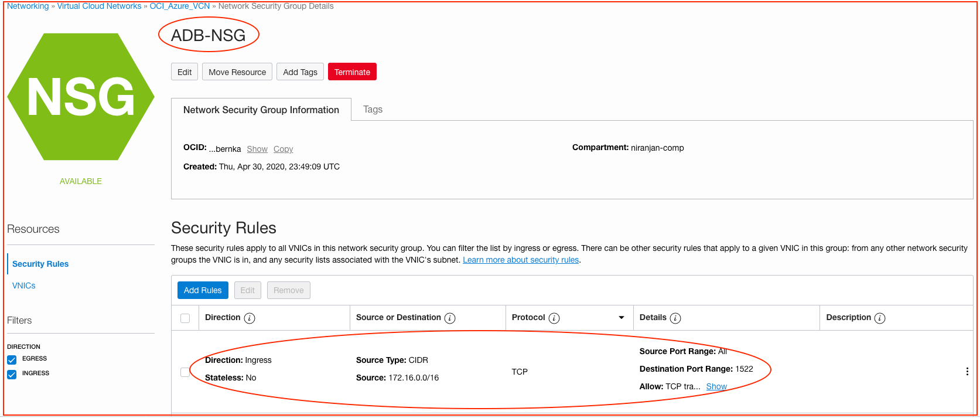
Task: Copy the OCID to clipboard
Action: tap(284, 149)
